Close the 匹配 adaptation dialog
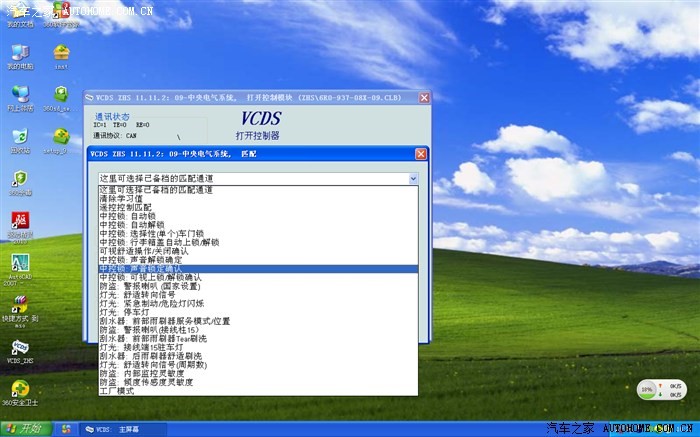This screenshot has height=437, width=700. coord(421,154)
